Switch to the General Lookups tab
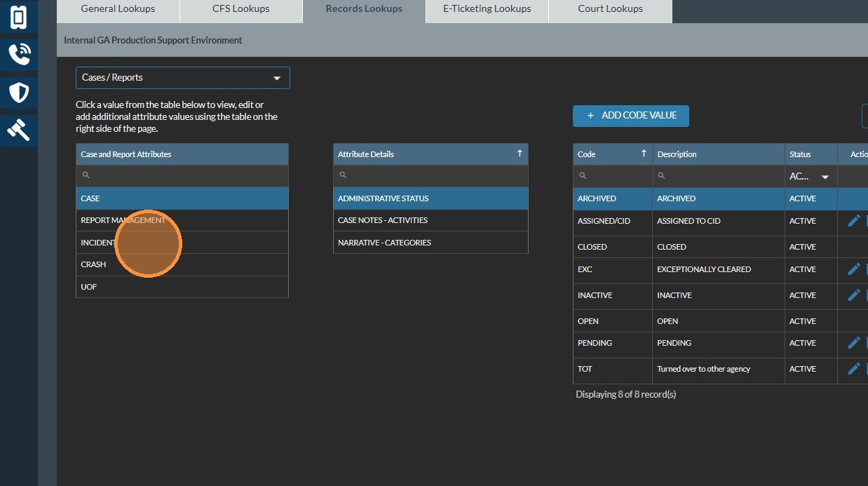 pyautogui.click(x=118, y=9)
